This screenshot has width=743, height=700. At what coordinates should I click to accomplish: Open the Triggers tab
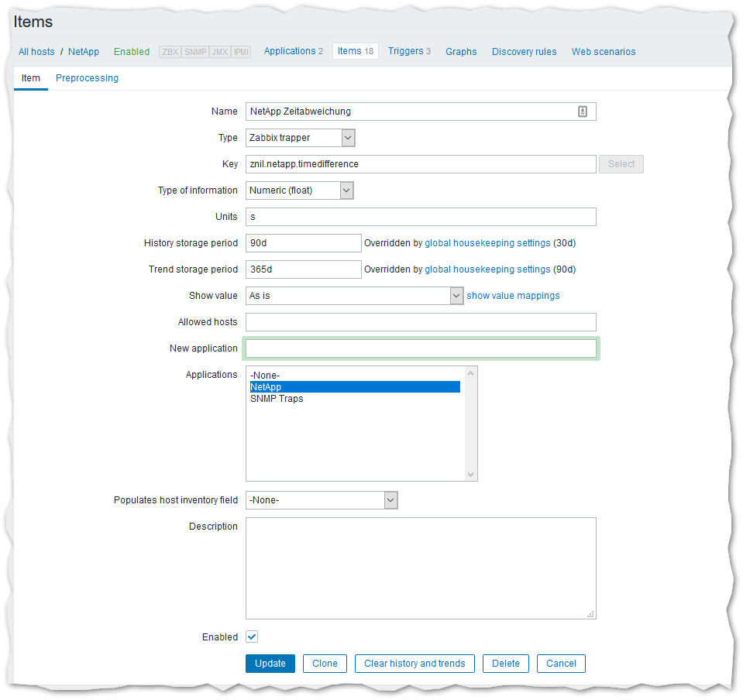[409, 51]
